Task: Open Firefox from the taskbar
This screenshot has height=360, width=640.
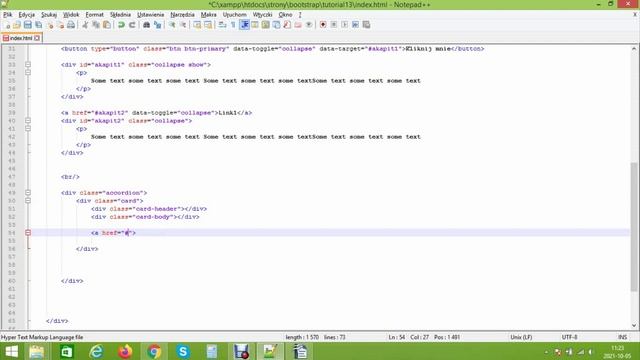Action: point(125,351)
